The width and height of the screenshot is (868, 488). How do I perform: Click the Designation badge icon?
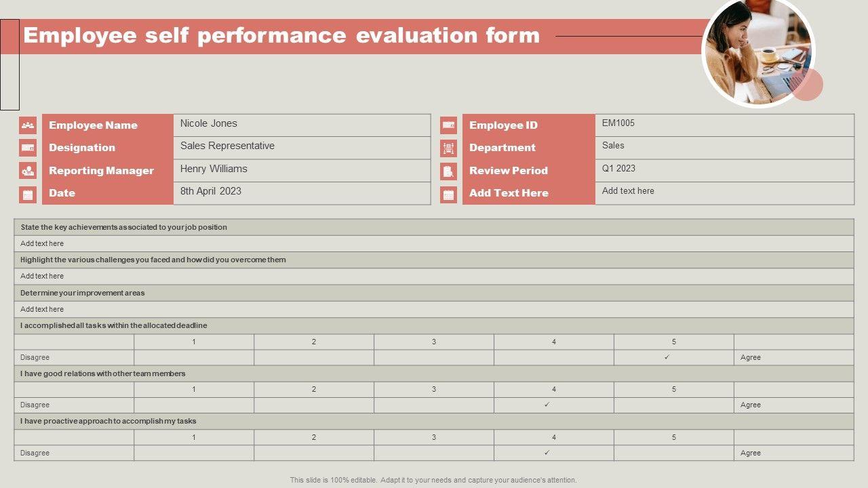tap(28, 148)
